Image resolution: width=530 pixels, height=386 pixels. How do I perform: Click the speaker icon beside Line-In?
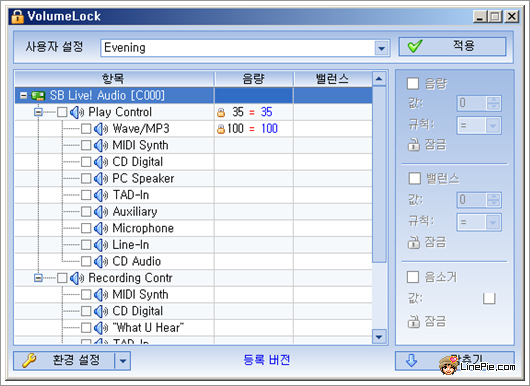pyautogui.click(x=101, y=245)
